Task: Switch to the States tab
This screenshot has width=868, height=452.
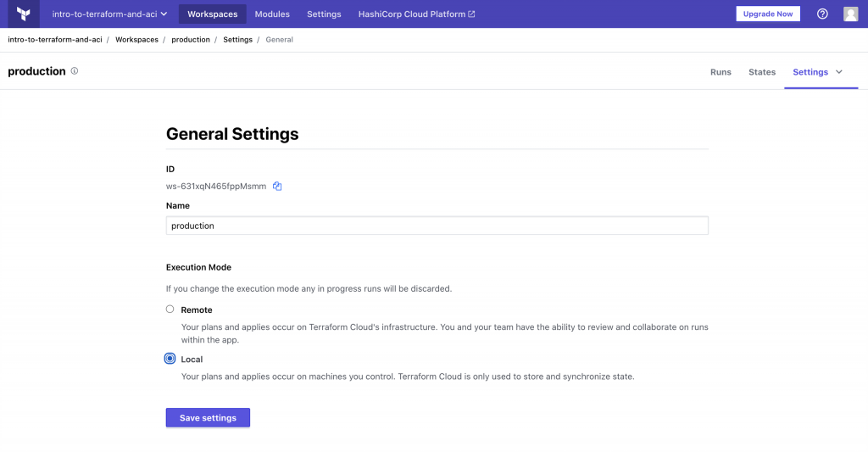Action: click(762, 72)
